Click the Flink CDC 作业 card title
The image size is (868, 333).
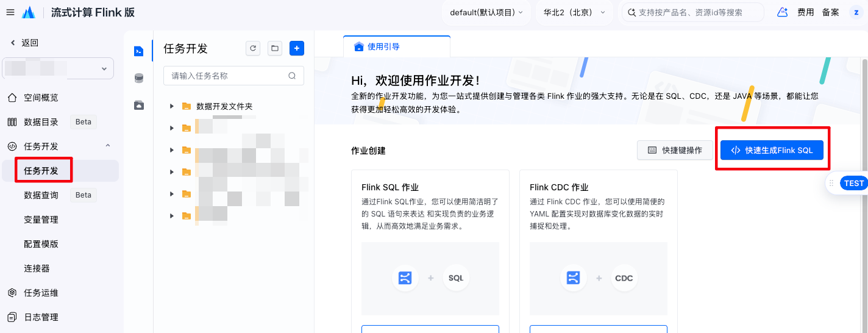559,187
